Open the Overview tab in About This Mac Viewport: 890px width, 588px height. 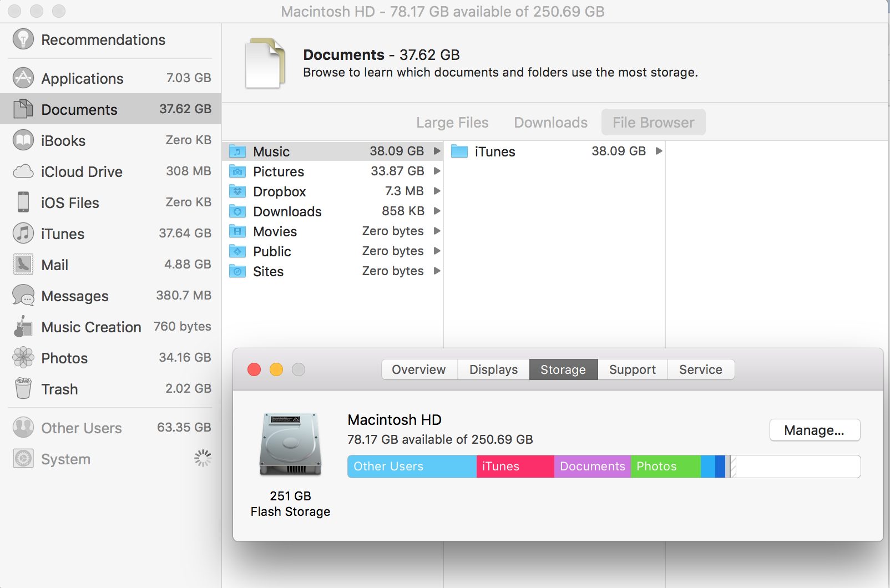coord(419,369)
